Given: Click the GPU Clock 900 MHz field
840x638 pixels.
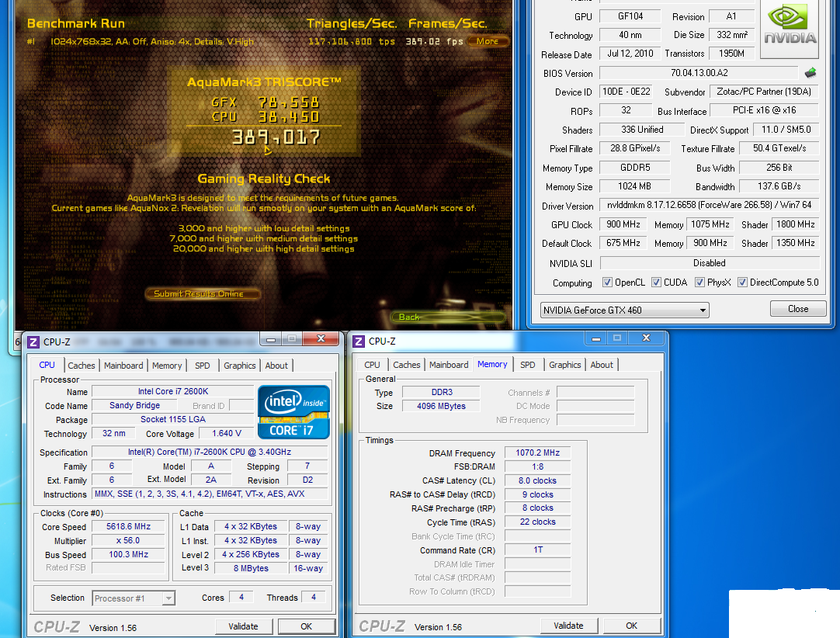Looking at the screenshot, I should [x=623, y=224].
